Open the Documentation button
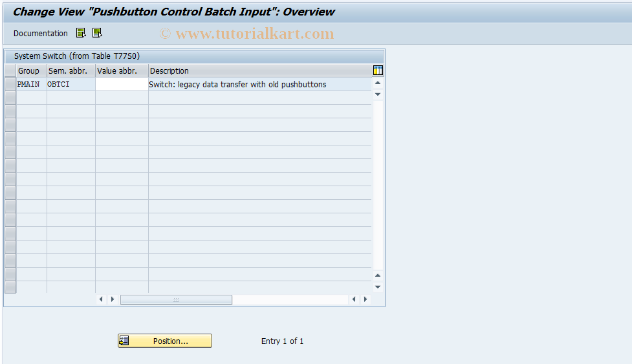 40,34
